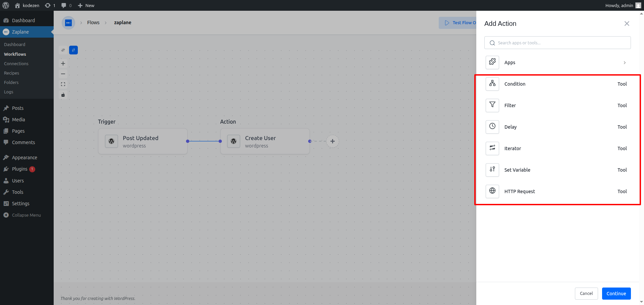This screenshot has width=644, height=305.
Task: Close the Add Action panel
Action: (x=627, y=24)
